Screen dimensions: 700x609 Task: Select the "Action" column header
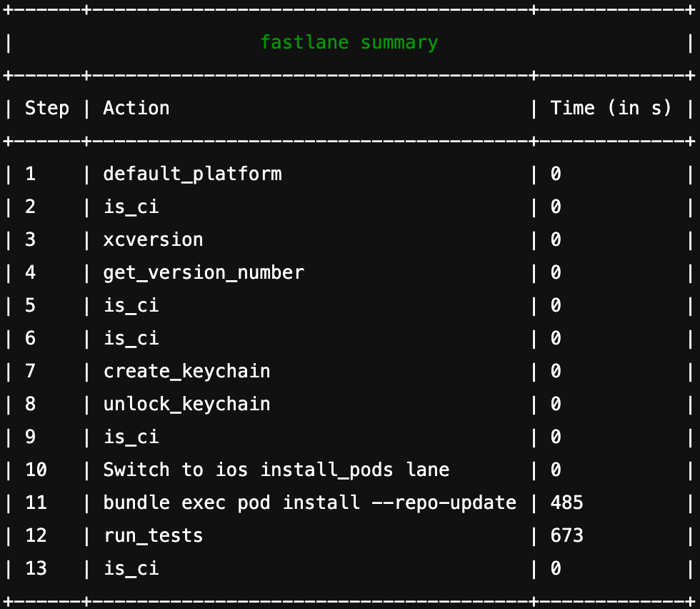tap(136, 109)
